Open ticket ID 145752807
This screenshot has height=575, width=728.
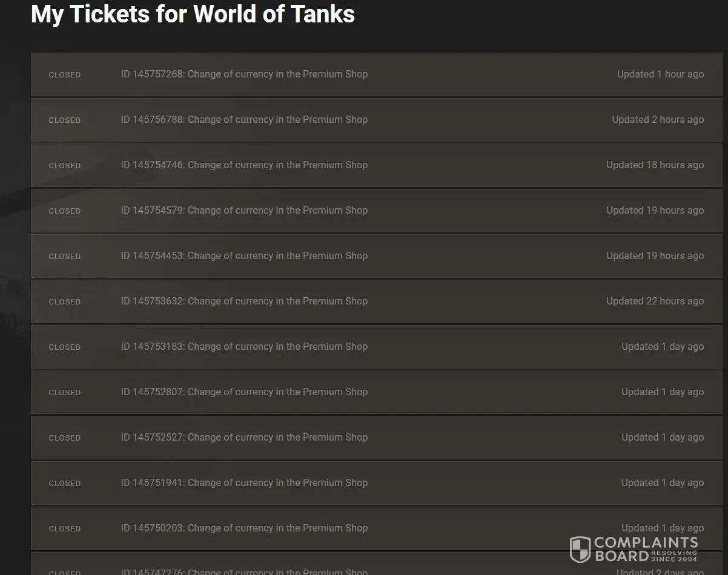[244, 392]
